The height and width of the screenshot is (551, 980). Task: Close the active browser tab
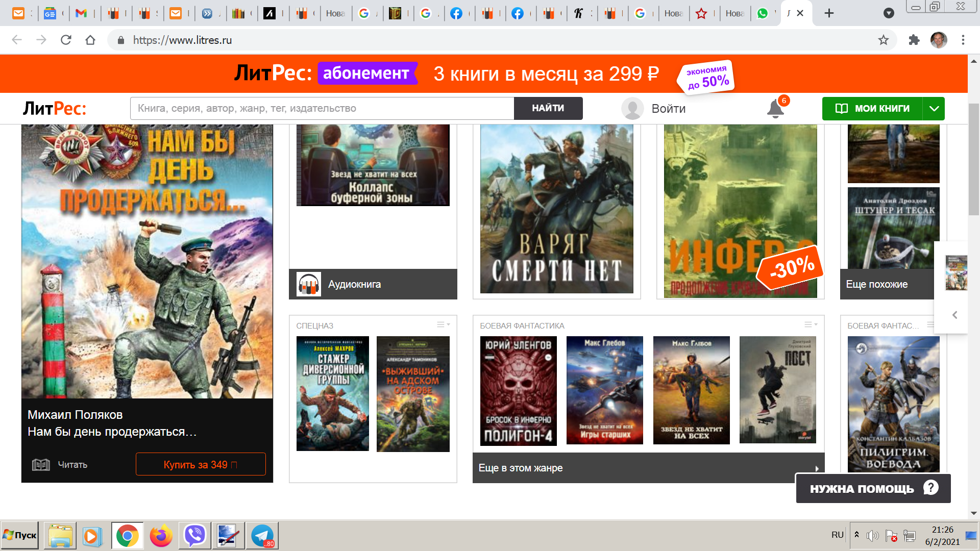click(800, 13)
